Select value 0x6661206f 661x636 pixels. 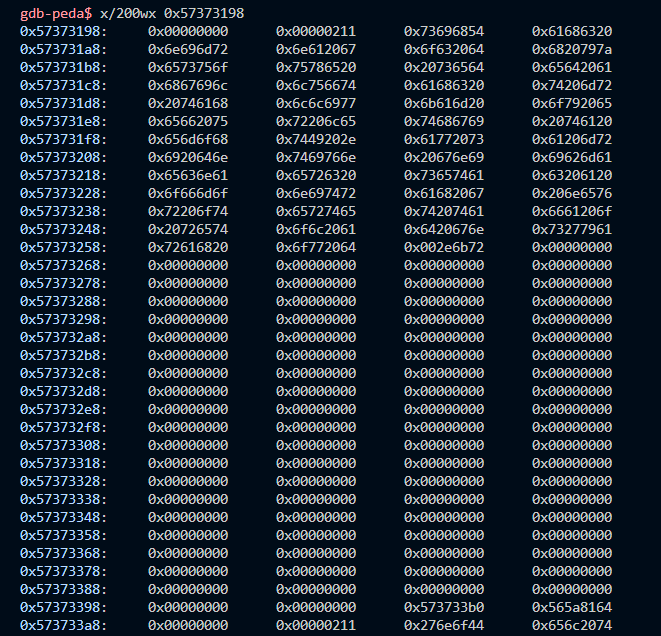pos(572,212)
